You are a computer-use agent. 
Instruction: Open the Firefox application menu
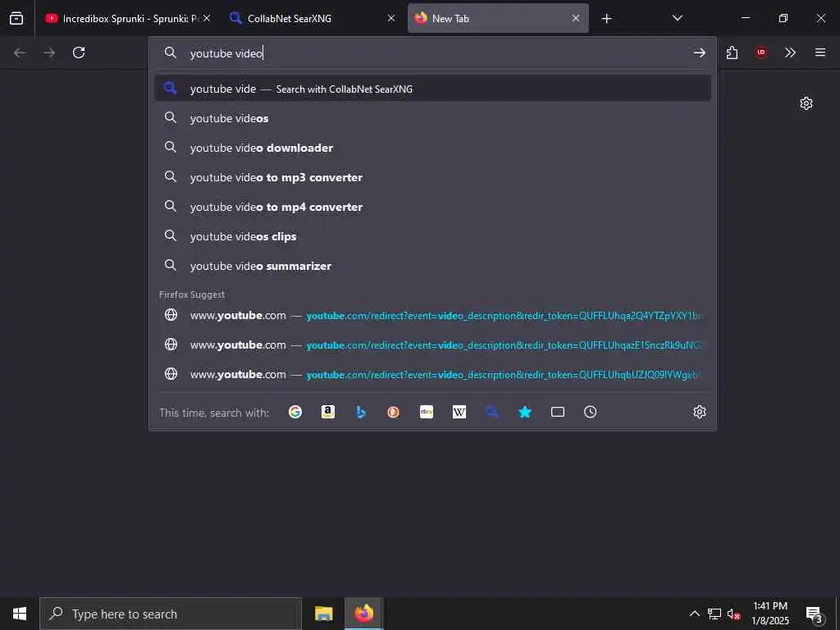819,52
